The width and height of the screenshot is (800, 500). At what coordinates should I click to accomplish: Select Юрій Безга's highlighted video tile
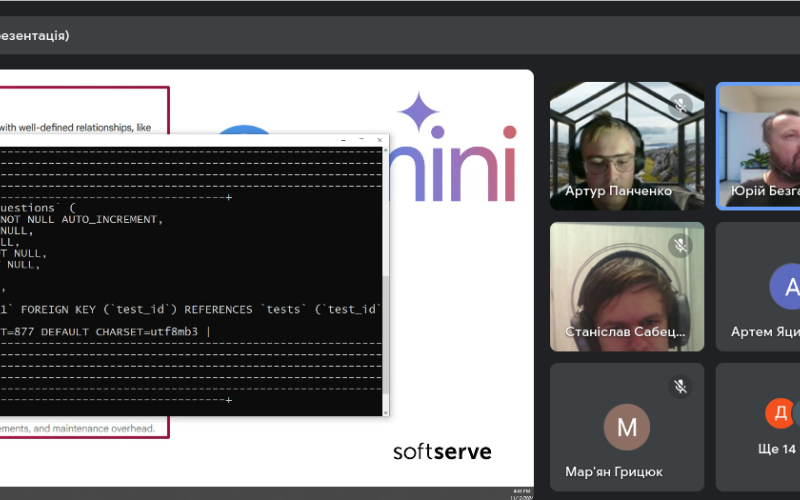(x=759, y=146)
